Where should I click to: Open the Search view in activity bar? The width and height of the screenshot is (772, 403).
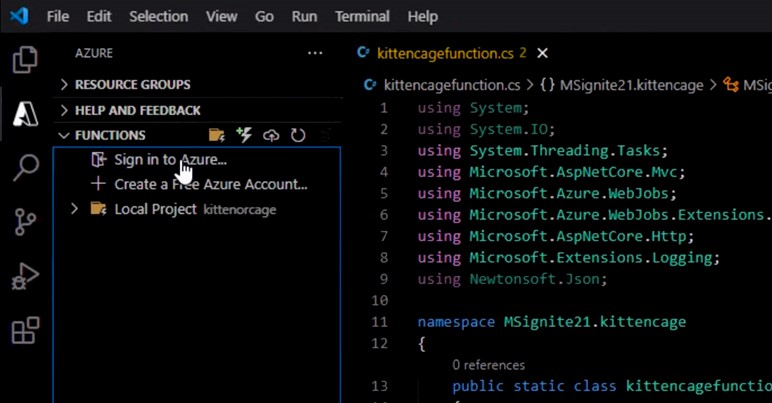pyautogui.click(x=26, y=167)
